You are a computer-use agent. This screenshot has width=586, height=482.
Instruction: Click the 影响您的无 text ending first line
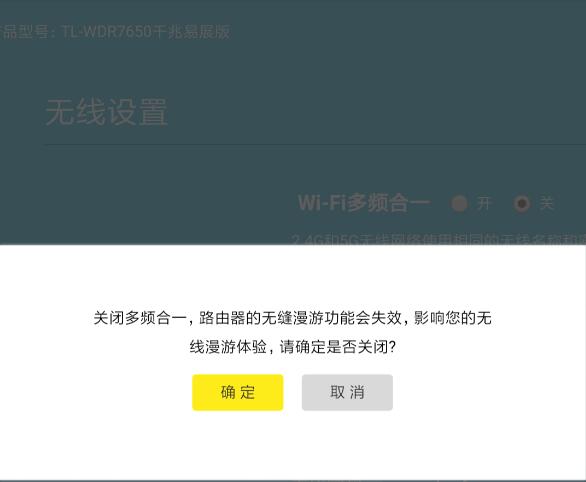[x=453, y=318]
